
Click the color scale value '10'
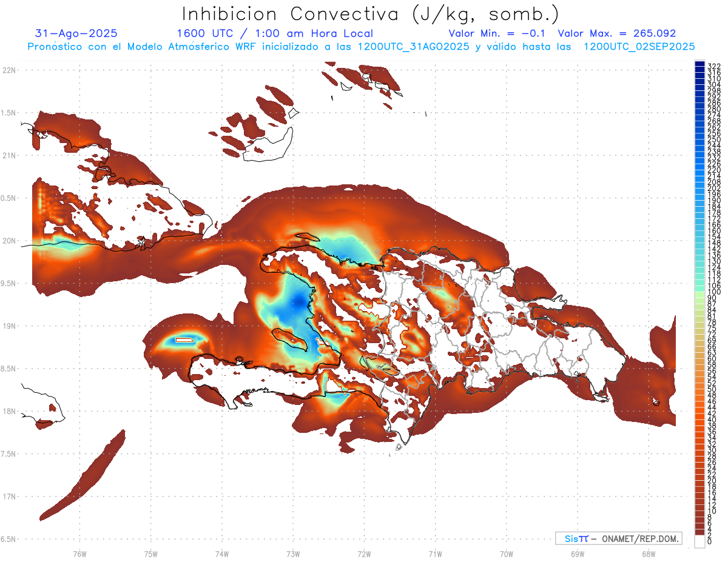pos(712,511)
